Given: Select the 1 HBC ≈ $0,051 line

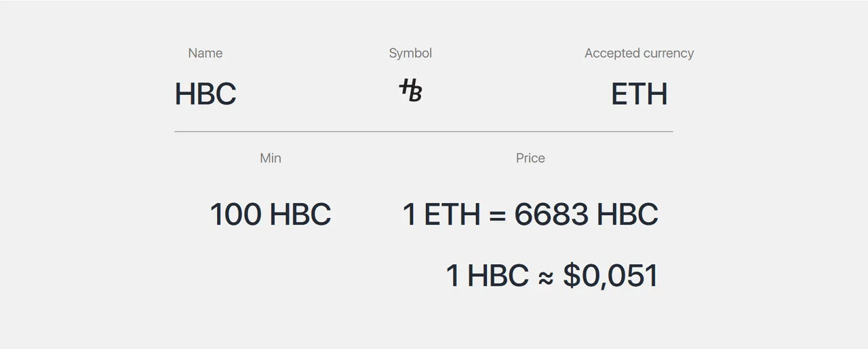Looking at the screenshot, I should 552,276.
